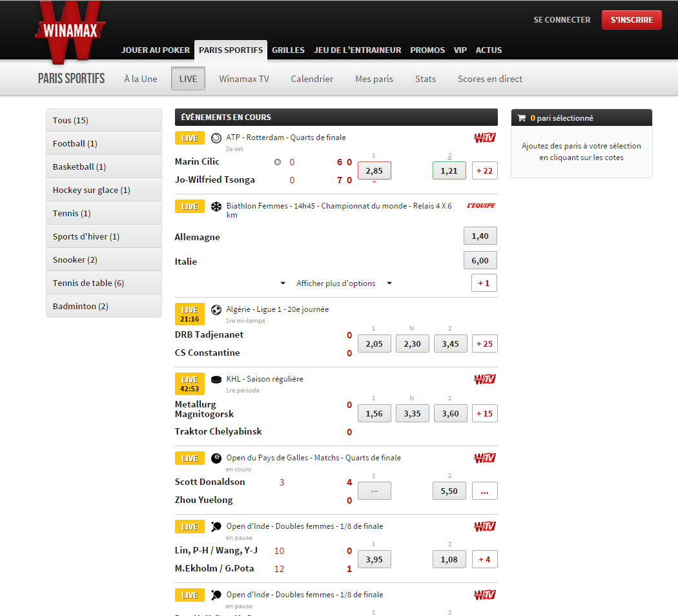The height and width of the screenshot is (616, 678).
Task: Click left arrow beside Afficher plus d'options
Action: click(283, 283)
